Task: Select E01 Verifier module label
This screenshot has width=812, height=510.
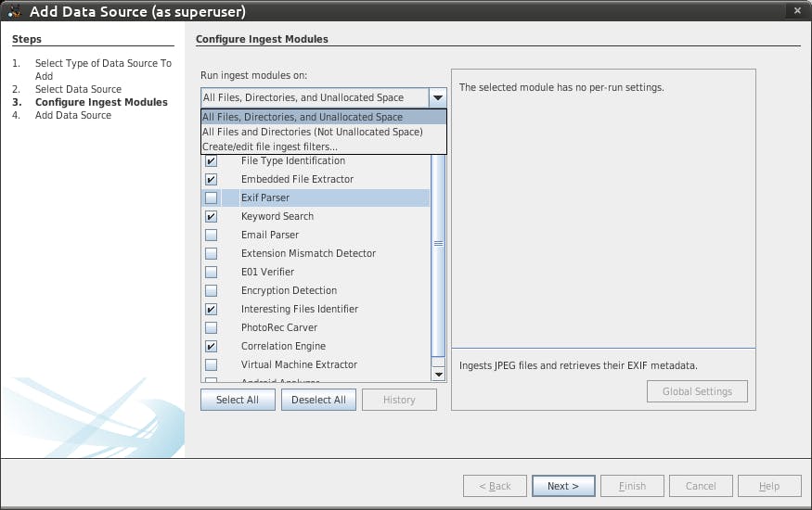Action: 267,272
